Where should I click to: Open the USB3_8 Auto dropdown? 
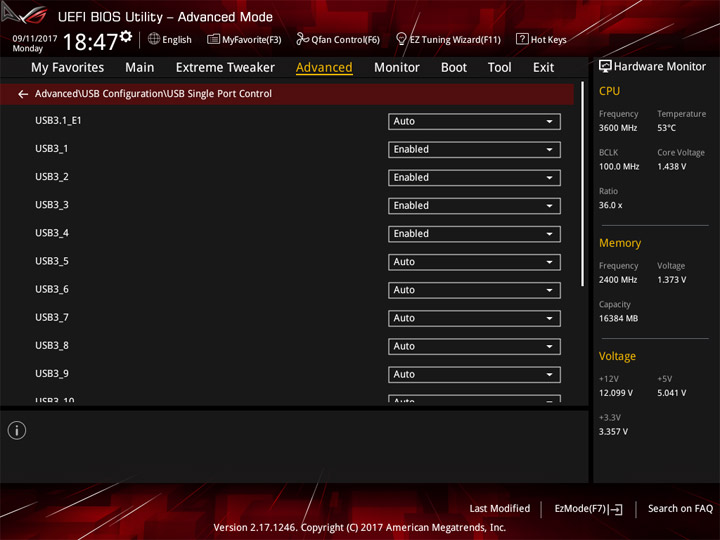click(x=474, y=346)
